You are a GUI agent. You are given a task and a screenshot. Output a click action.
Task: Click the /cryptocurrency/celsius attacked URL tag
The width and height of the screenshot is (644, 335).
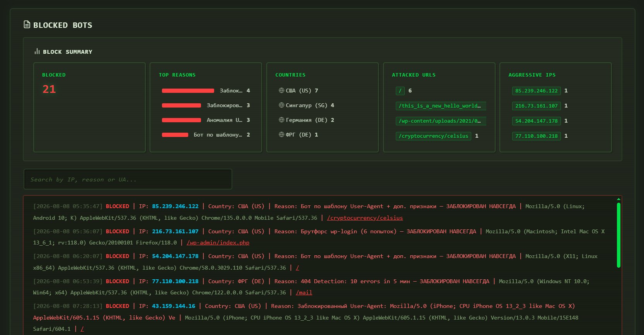point(433,136)
